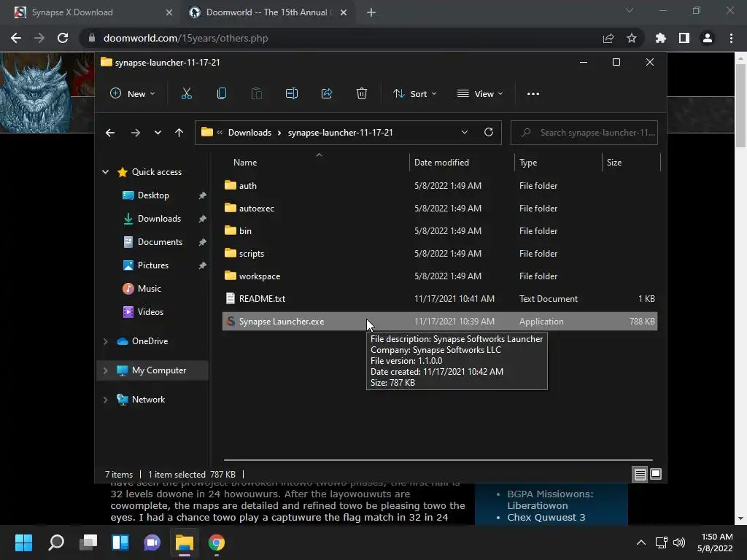The height and width of the screenshot is (560, 747).
Task: Open Desktop in Quick access
Action: 153,195
